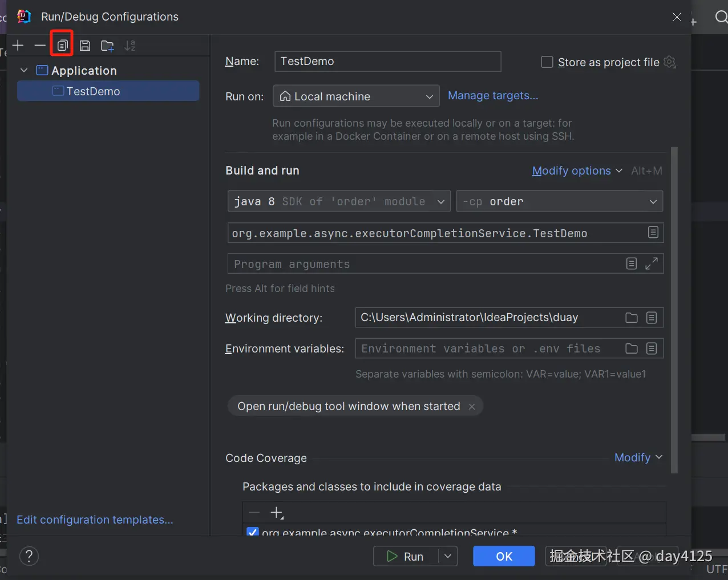
Task: Sort configurations alphabetically
Action: click(x=130, y=46)
